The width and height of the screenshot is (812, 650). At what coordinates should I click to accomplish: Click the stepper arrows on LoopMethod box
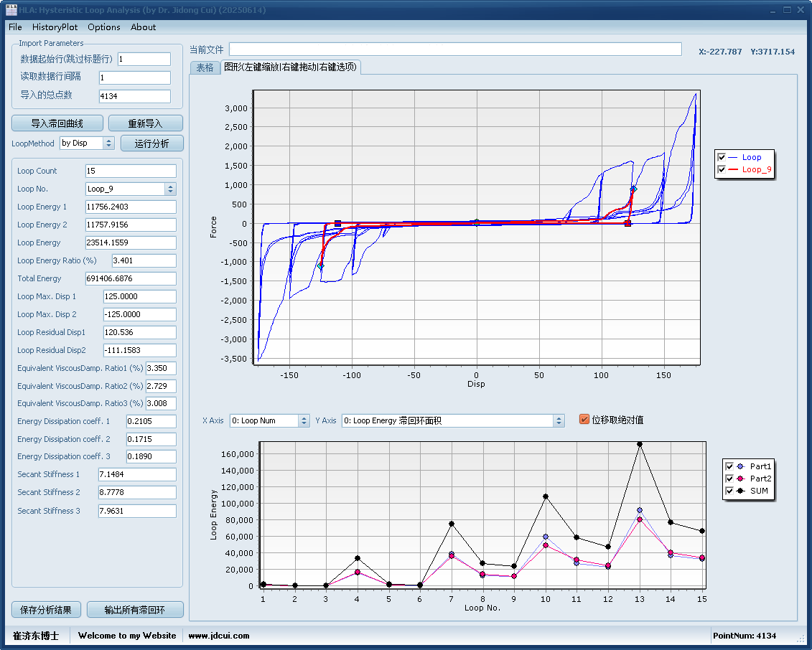(108, 143)
